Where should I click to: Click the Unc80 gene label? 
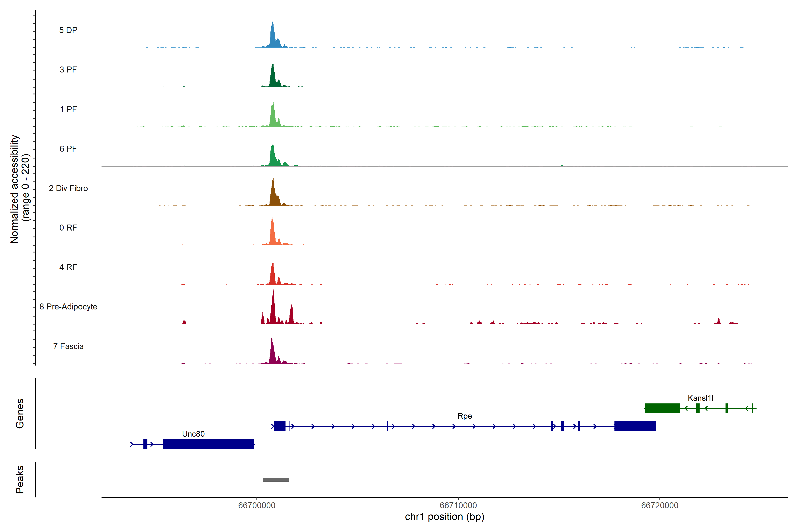193,434
